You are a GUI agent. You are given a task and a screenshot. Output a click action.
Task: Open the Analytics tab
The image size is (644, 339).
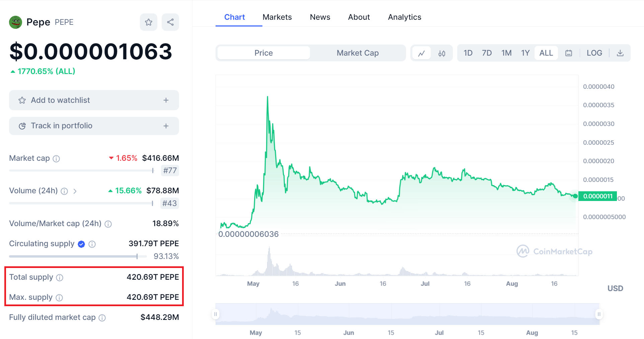pos(404,17)
